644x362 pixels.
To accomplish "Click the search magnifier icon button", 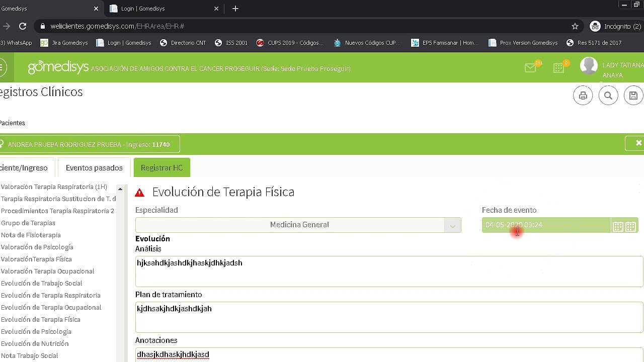I will click(x=608, y=96).
